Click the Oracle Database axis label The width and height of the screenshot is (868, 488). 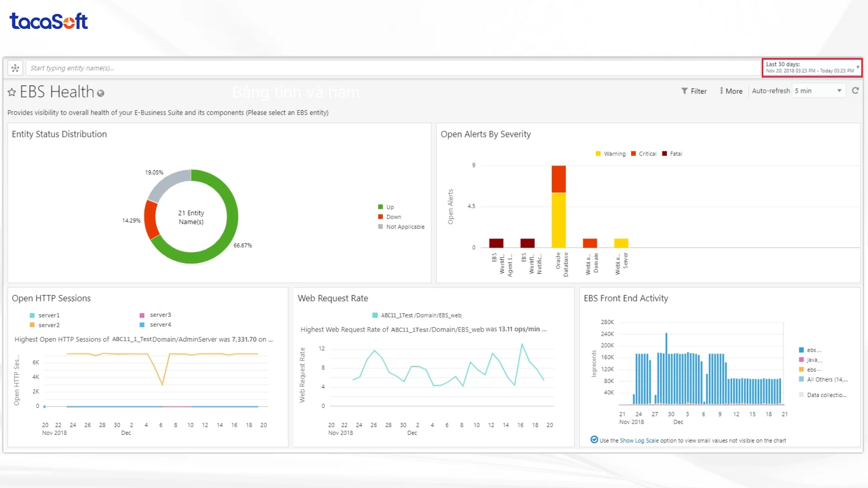click(562, 264)
